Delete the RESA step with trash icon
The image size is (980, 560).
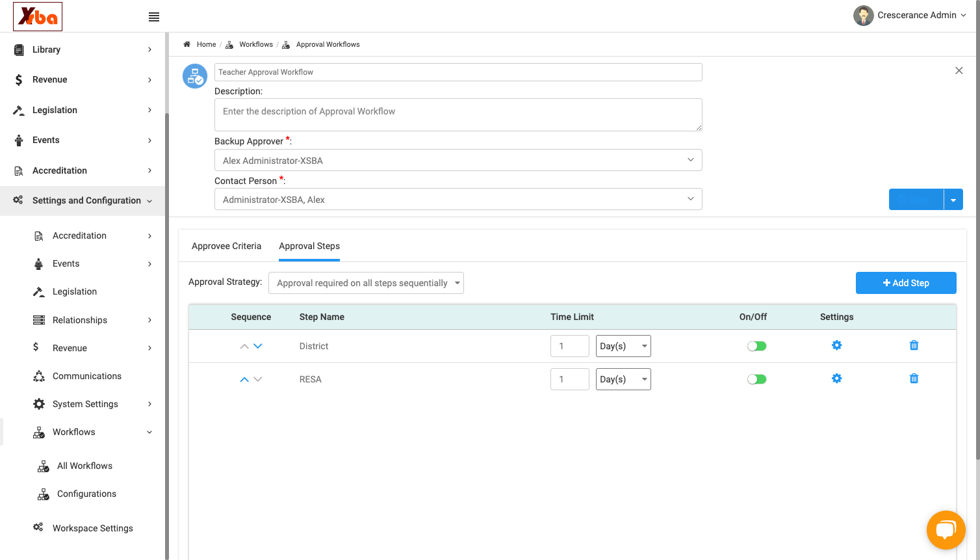tap(914, 379)
